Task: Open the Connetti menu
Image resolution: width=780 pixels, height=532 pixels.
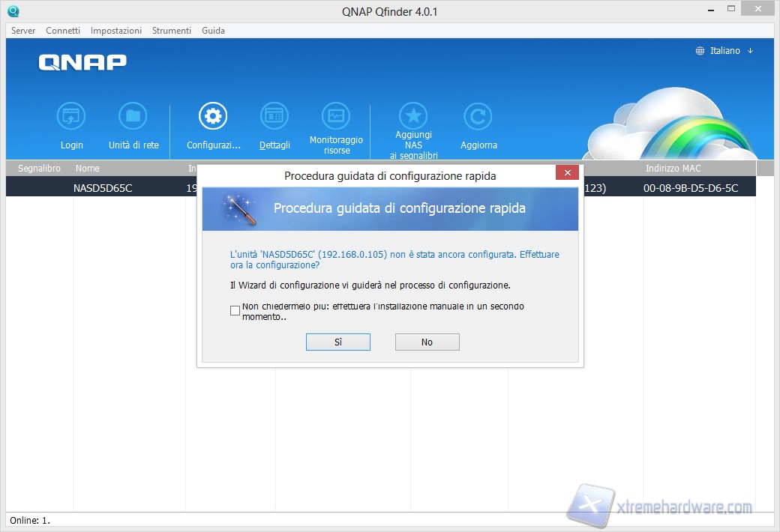Action: point(63,31)
